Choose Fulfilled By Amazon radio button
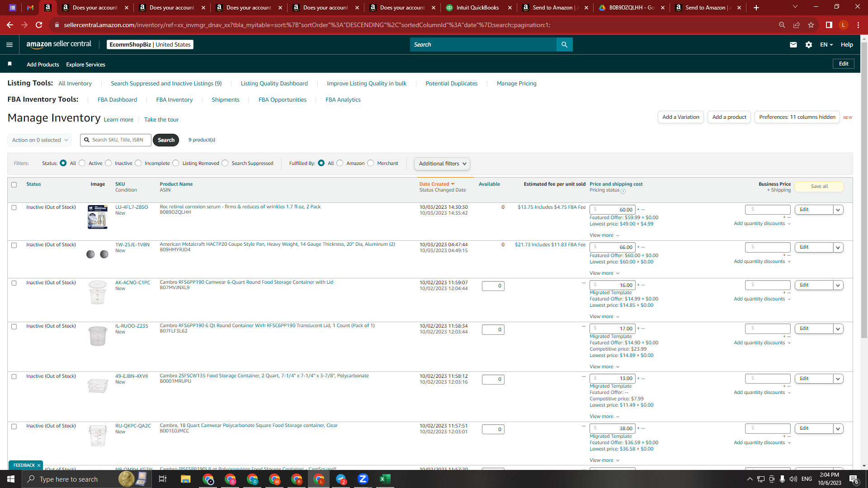 [x=340, y=163]
